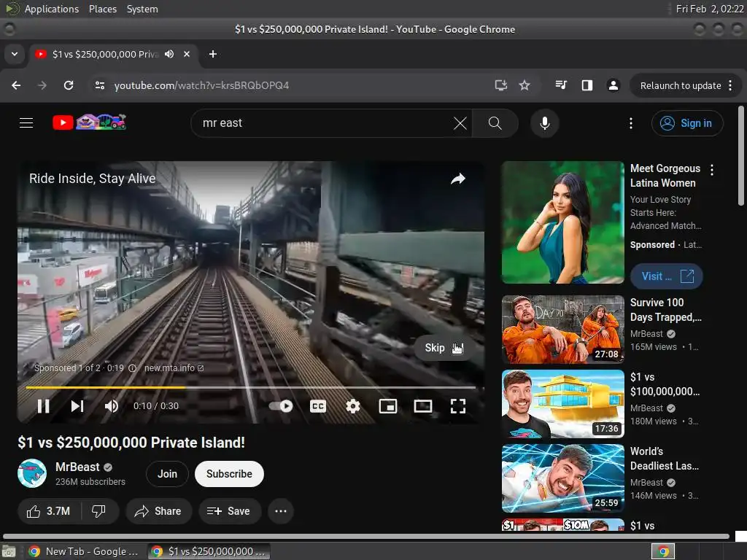The image size is (747, 560).
Task: Expand the tab search dropdown
Action: click(x=15, y=54)
